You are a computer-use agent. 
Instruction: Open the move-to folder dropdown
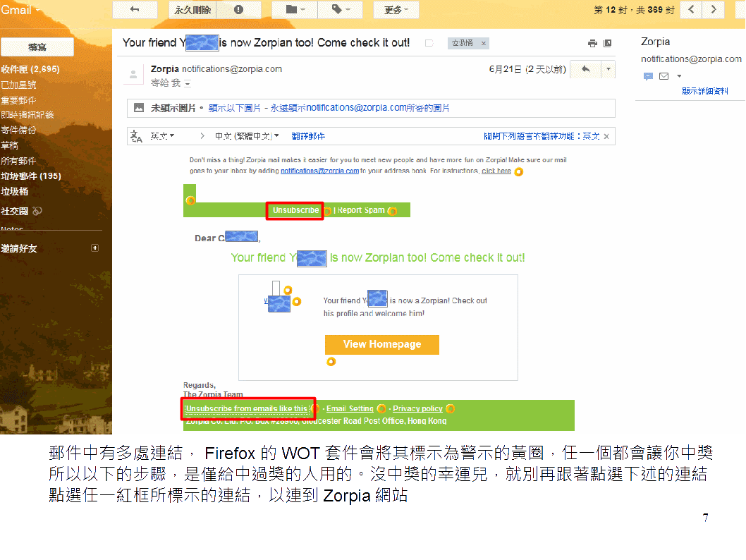pyautogui.click(x=295, y=9)
